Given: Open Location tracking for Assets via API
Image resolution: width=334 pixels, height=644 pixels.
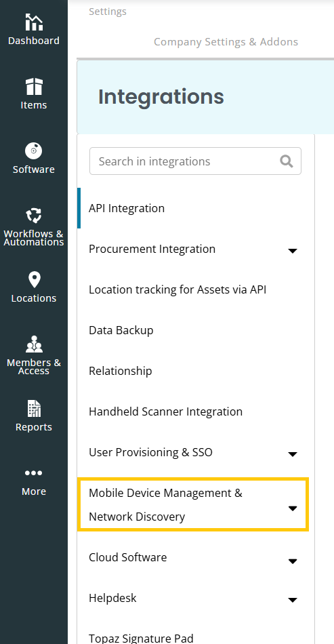Looking at the screenshot, I should coord(196,289).
